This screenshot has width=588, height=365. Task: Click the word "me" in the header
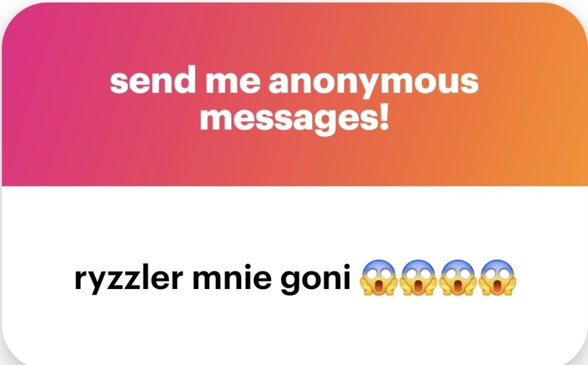pyautogui.click(x=232, y=82)
